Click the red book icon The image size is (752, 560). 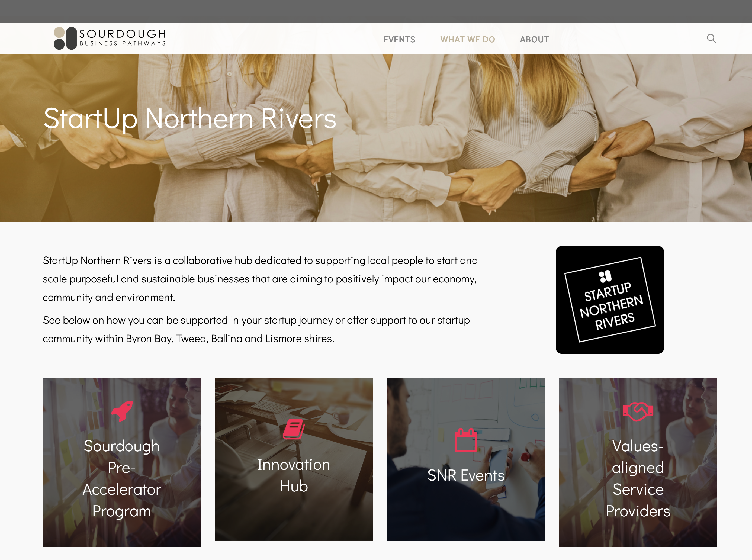coord(294,429)
